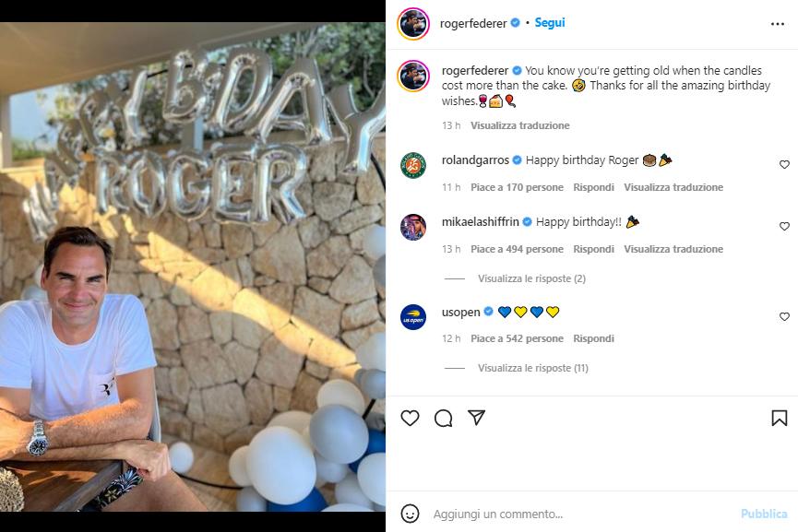
Task: Like usopen comment heart
Action: 784,316
